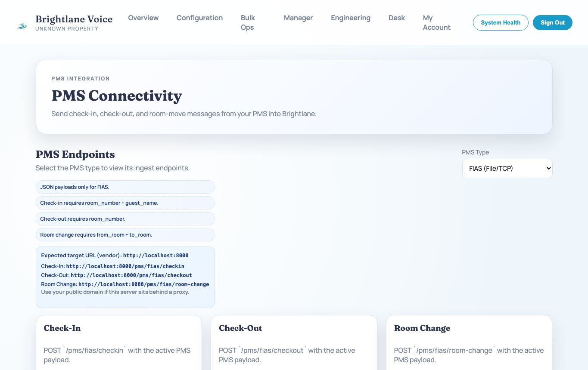This screenshot has width=588, height=370.
Task: Switch to the Engineering page
Action: tap(350, 18)
